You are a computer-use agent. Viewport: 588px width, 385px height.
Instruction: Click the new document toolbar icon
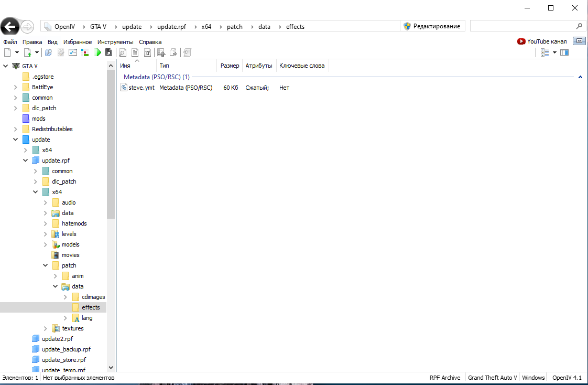click(x=7, y=52)
